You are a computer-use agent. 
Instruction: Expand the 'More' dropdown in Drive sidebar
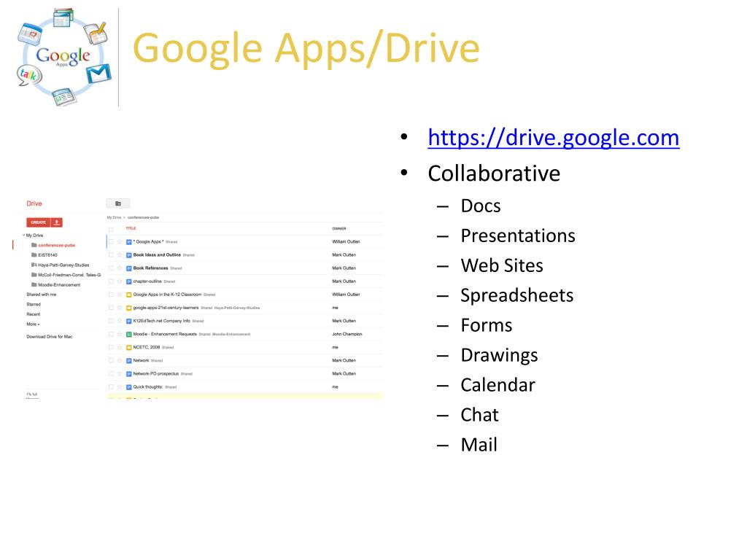[x=33, y=324]
